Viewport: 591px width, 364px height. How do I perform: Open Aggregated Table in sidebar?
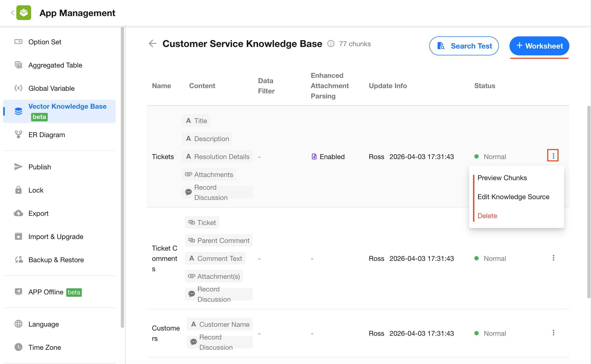tap(55, 65)
